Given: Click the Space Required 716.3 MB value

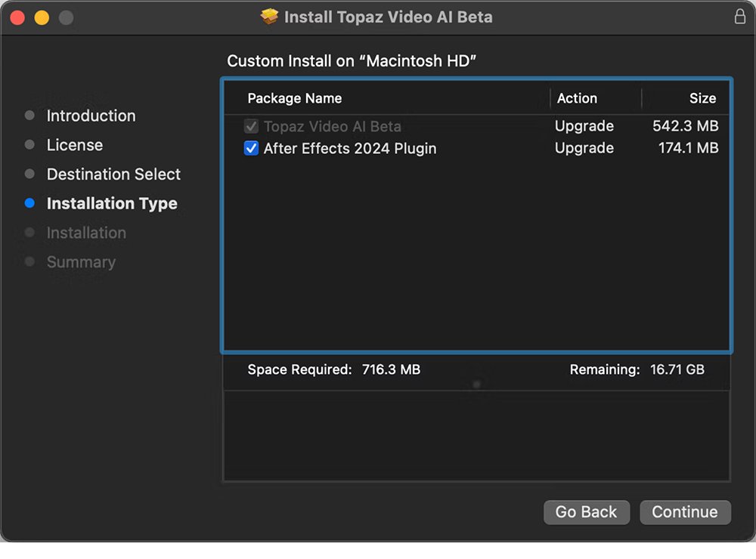Looking at the screenshot, I should point(391,369).
